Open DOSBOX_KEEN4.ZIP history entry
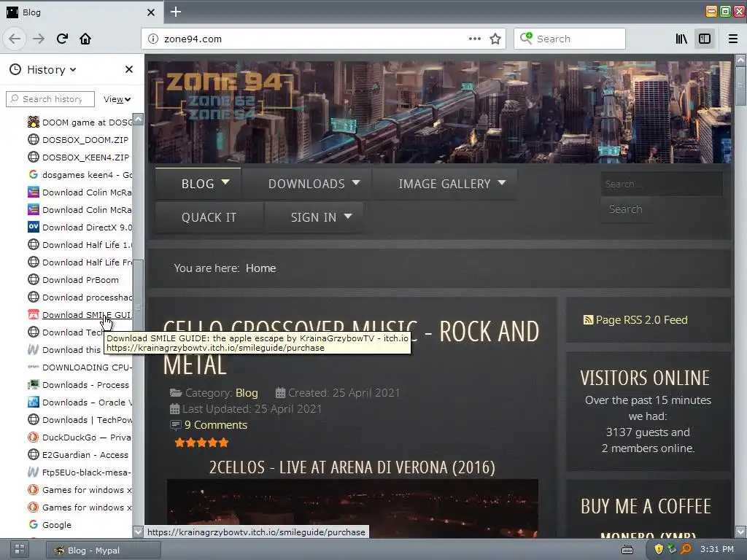The image size is (747, 560). click(x=79, y=157)
